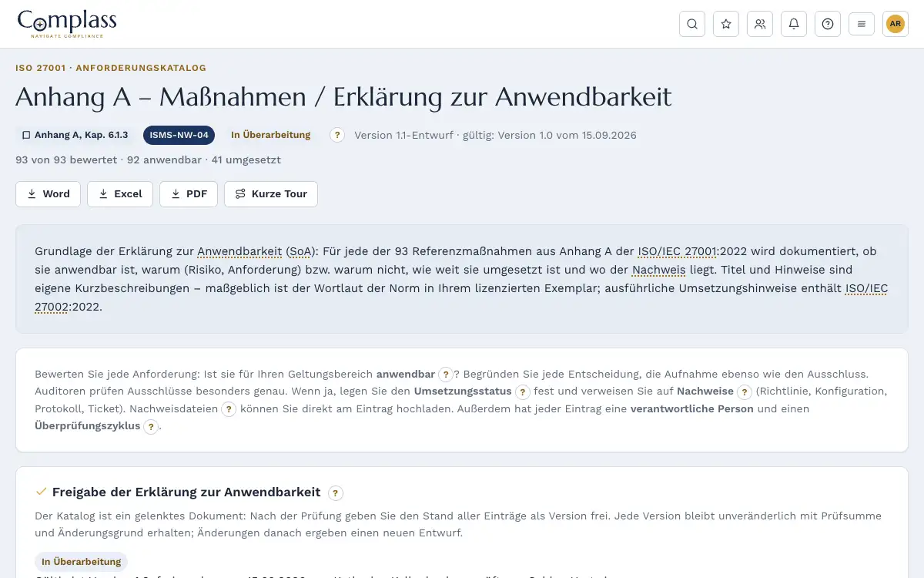Open the search icon in header

point(692,24)
